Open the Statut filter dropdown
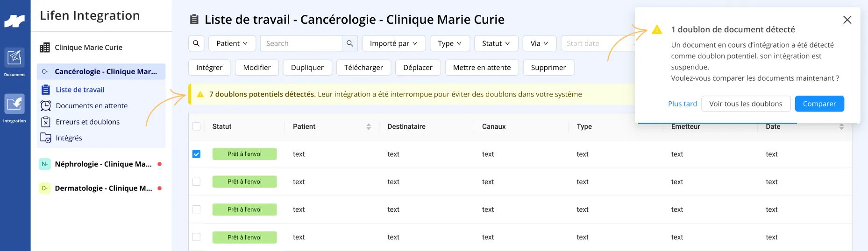Viewport: 868px width, 251px height. tap(496, 43)
